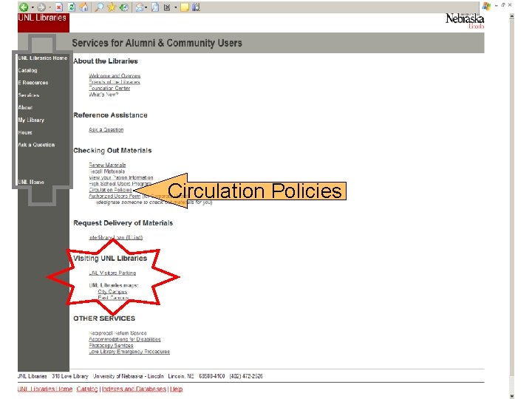Open the What's New? link
Image resolution: width=532 pixels, height=399 pixels.
(103, 95)
